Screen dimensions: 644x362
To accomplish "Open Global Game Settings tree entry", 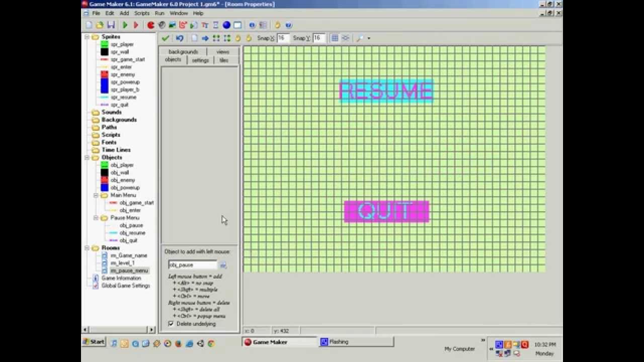I will coord(126,286).
